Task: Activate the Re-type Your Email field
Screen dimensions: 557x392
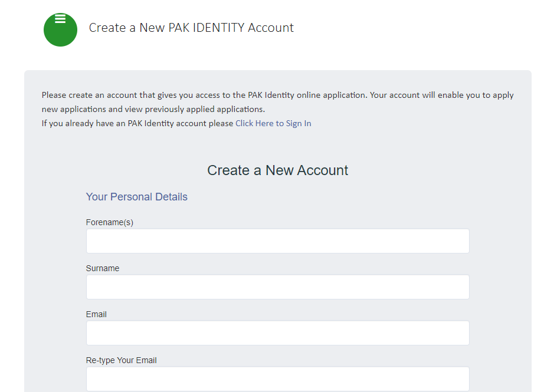Action: click(277, 378)
